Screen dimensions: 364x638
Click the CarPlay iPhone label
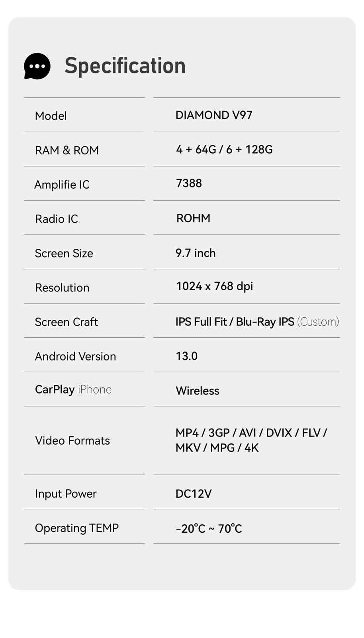73,389
